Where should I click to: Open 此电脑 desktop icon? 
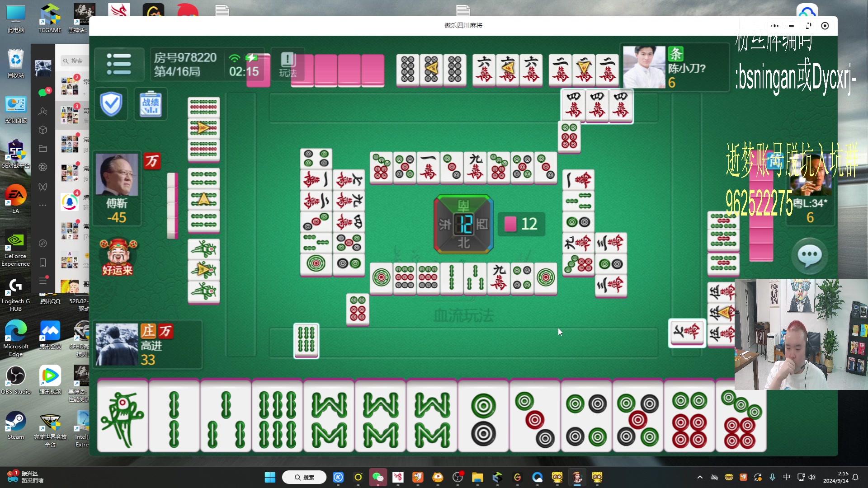16,19
